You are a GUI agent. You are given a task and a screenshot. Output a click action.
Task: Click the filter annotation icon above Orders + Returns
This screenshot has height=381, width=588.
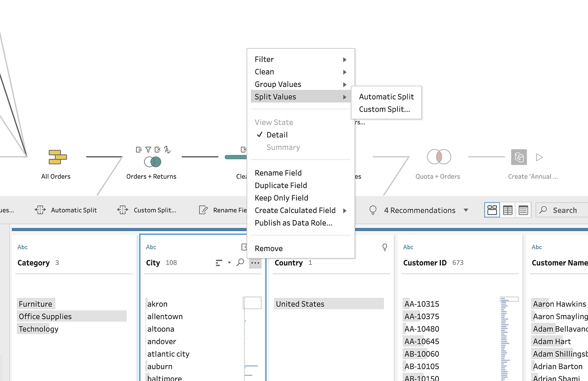pyautogui.click(x=148, y=149)
